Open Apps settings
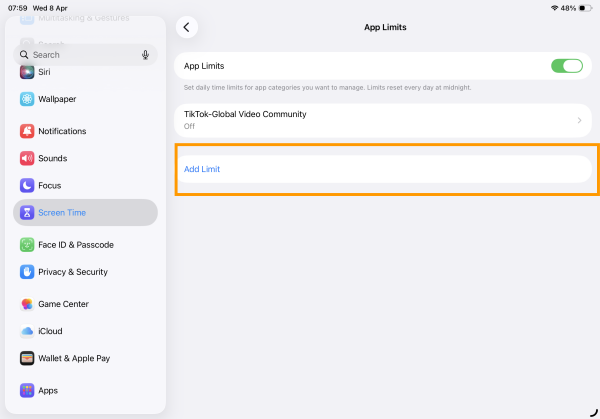 click(85, 391)
